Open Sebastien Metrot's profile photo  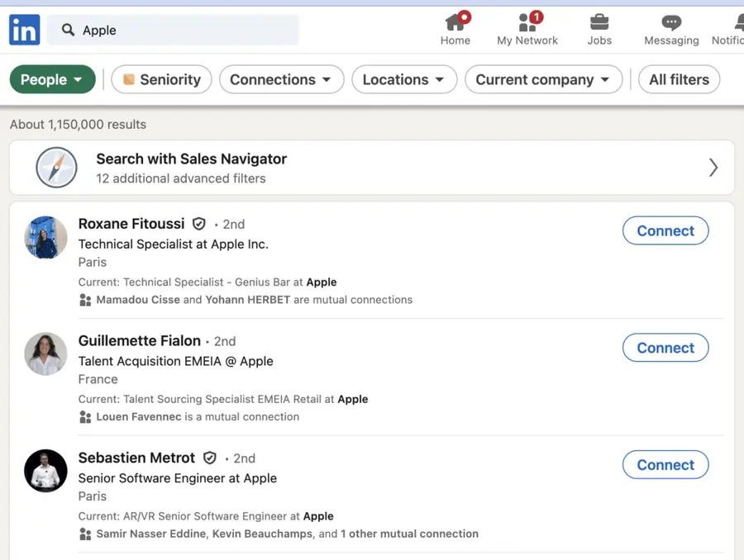click(x=45, y=471)
